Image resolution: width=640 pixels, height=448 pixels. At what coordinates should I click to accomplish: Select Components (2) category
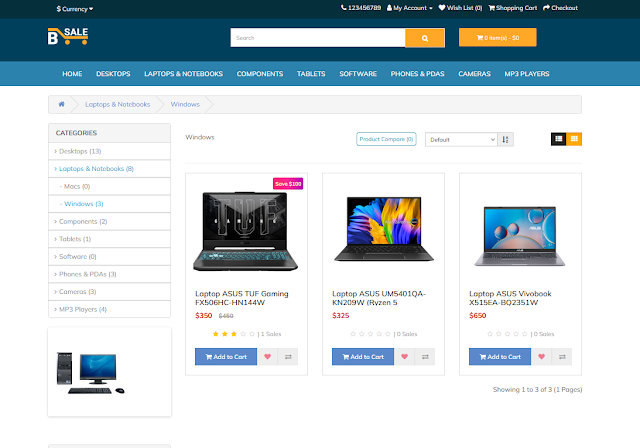pyautogui.click(x=109, y=222)
